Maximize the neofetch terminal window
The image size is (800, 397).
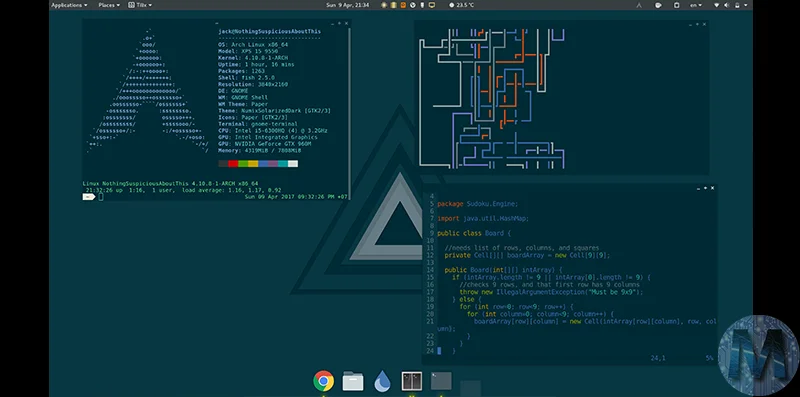tap(339, 23)
